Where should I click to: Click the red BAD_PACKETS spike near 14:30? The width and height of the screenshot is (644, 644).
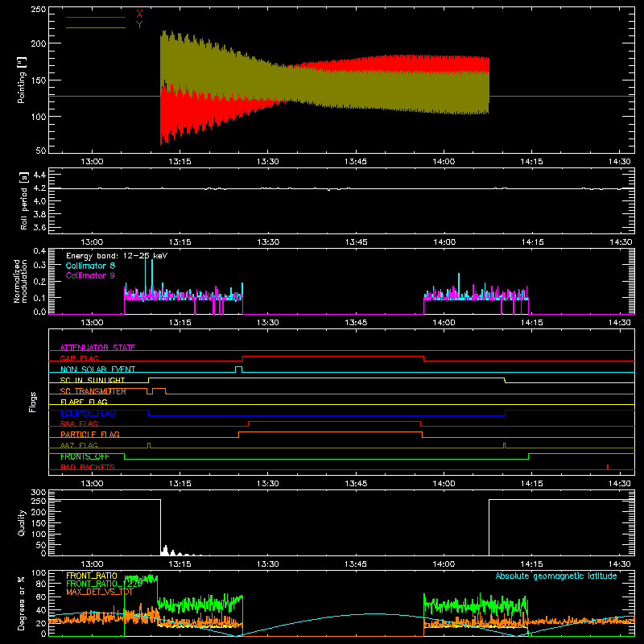tap(608, 467)
